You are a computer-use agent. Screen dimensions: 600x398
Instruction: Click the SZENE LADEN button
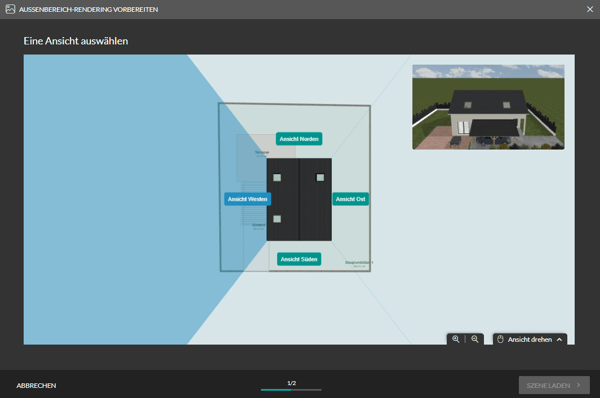[x=554, y=385]
